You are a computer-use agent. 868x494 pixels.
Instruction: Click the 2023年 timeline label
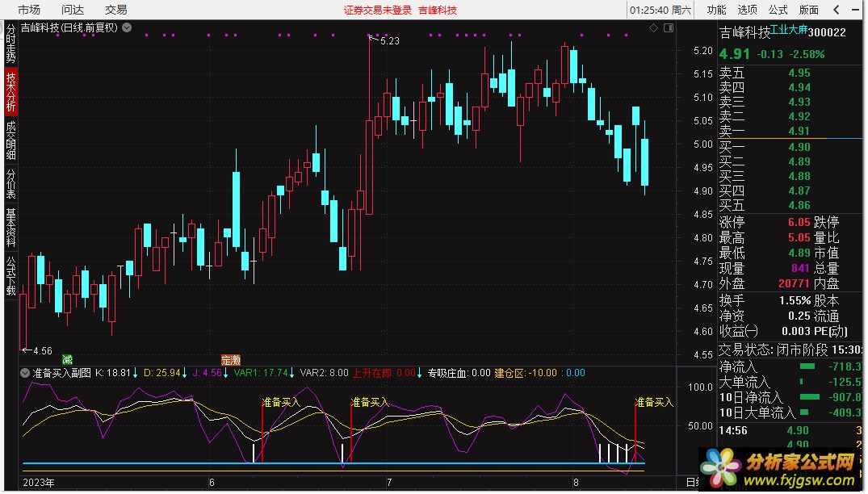pyautogui.click(x=39, y=483)
